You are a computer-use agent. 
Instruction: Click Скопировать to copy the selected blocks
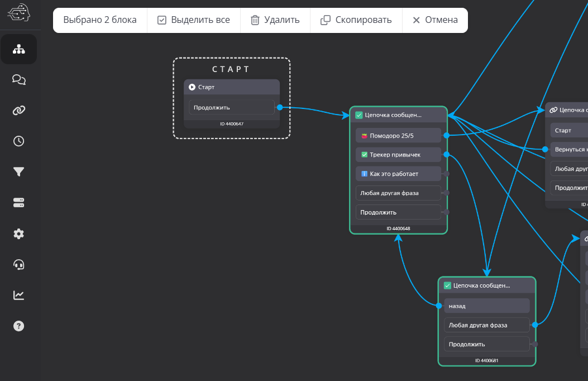coord(356,20)
